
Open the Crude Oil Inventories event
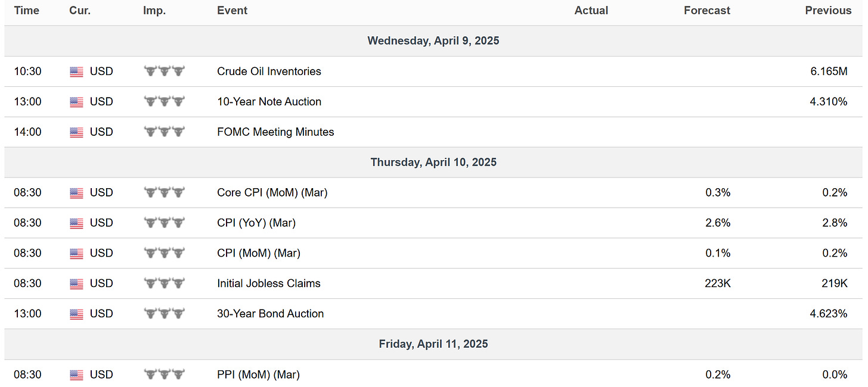(x=269, y=71)
